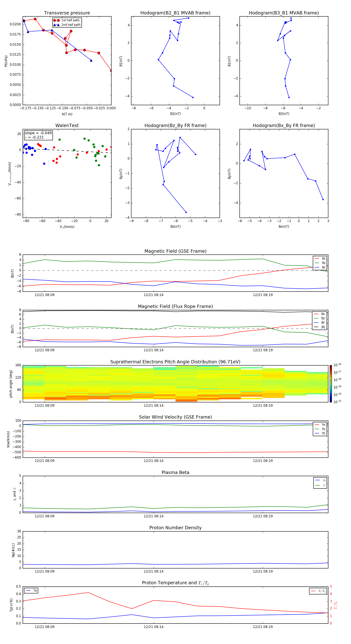Screen dimensions: 351x644
Task: Click the Plasma Beta legend box
Action: (x=320, y=483)
